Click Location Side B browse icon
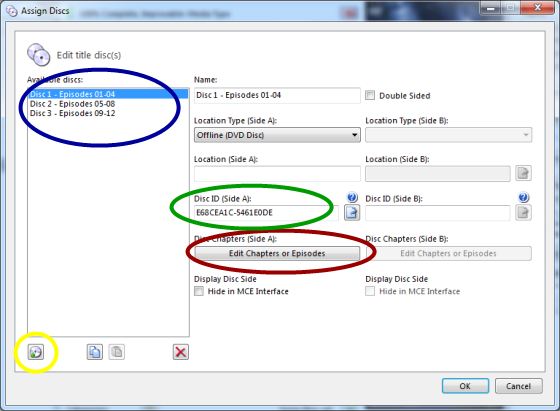The width and height of the screenshot is (560, 411). 523,174
